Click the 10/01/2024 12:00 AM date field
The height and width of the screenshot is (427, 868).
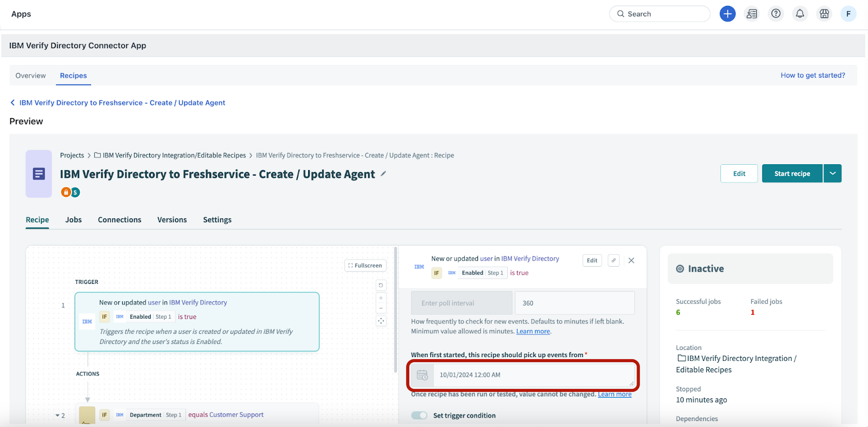(x=534, y=375)
